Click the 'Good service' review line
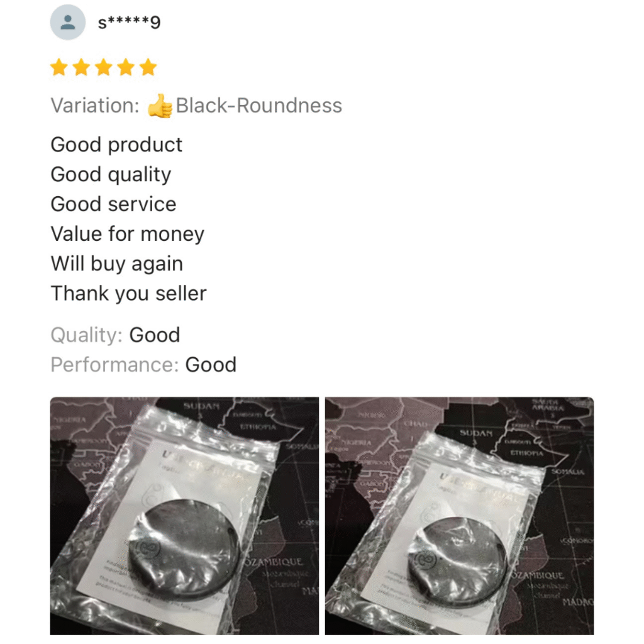Screen dimensions: 644x644 pos(113,204)
